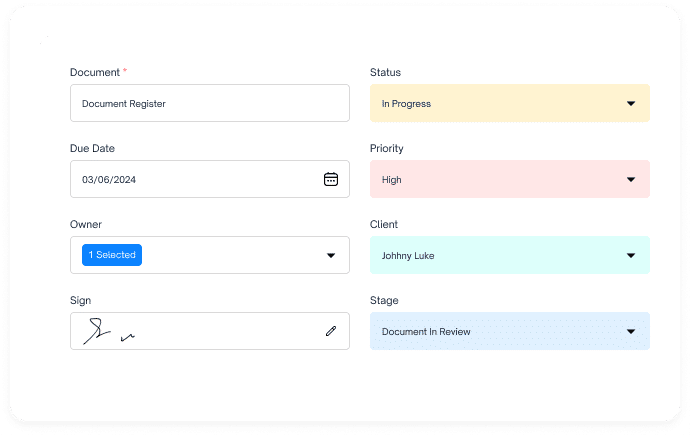The height and width of the screenshot is (435, 690).
Task: Select the 03/06/2024 due date value
Action: [x=109, y=180]
